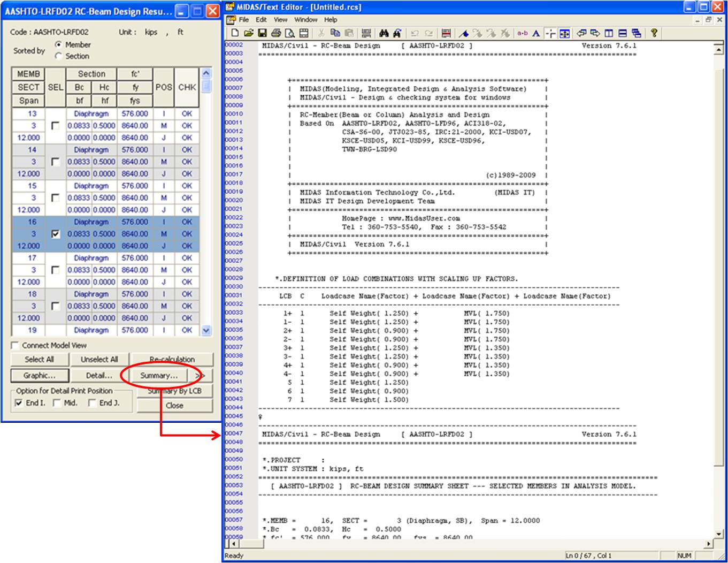Screen dimensions: 728x563
Task: Click the Print icon in the toolbar
Action: [276, 33]
